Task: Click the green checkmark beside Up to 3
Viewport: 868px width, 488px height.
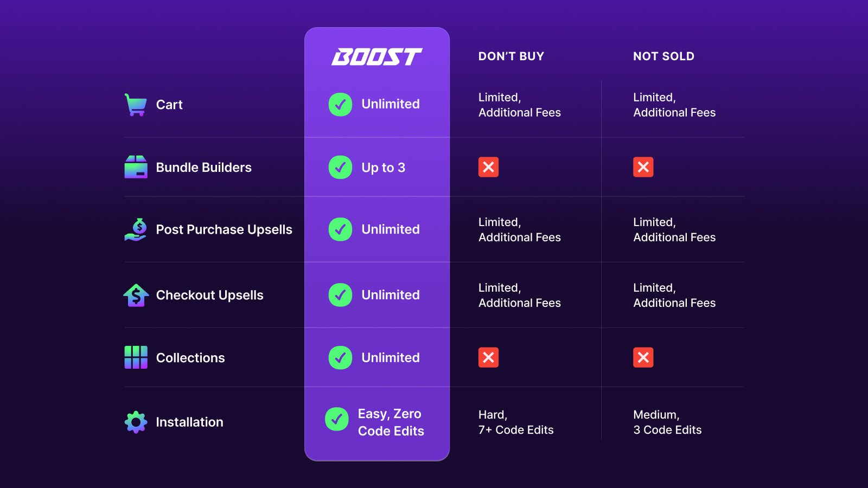Action: 340,168
